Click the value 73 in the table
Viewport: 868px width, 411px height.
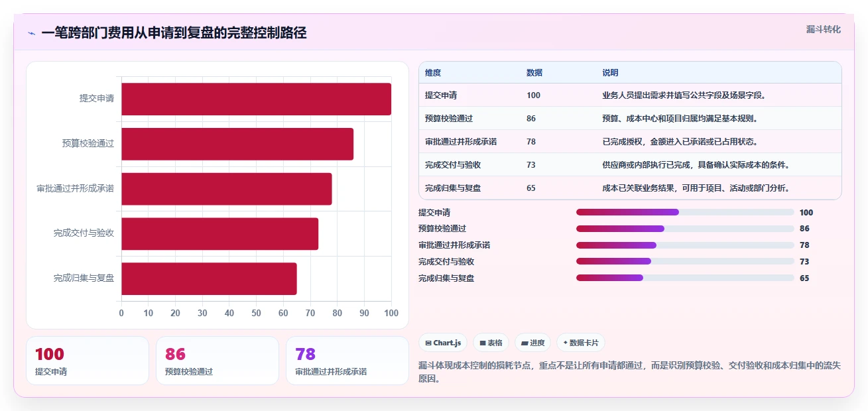[x=531, y=165]
